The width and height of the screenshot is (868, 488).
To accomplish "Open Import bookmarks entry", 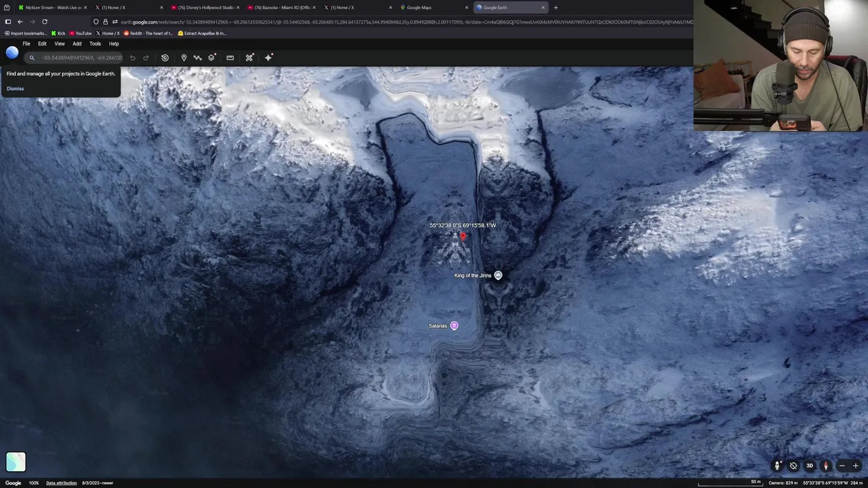I will point(25,33).
